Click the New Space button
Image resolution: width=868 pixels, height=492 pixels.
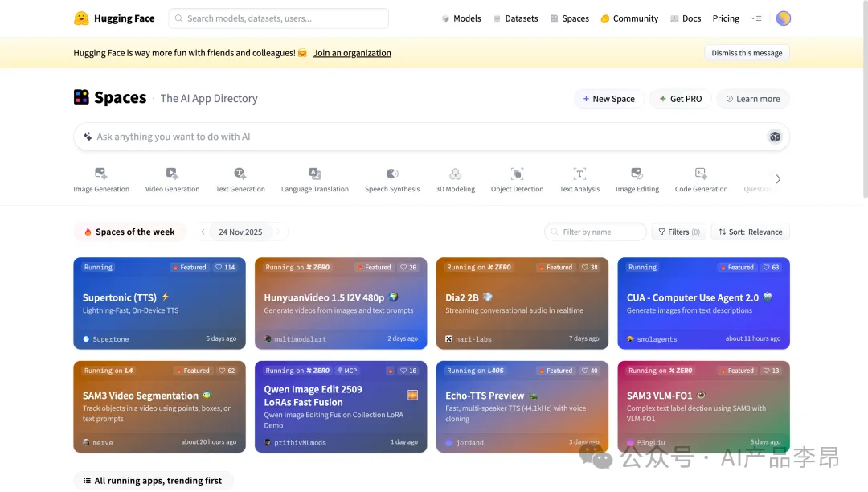pos(608,99)
